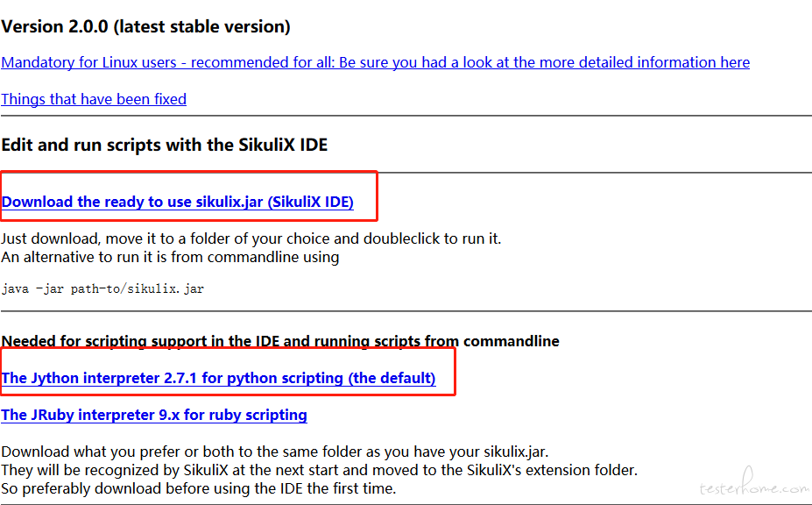The height and width of the screenshot is (505, 812).
Task: Open the Jython interpreter 2.7.1 link
Action: (218, 378)
